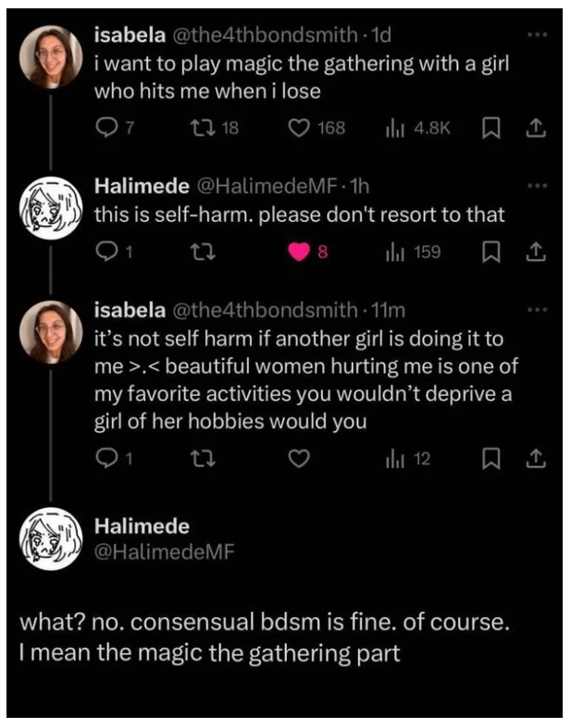This screenshot has height=728, width=571.
Task: View analytics of tweet with 4.8K views
Action: click(x=394, y=129)
